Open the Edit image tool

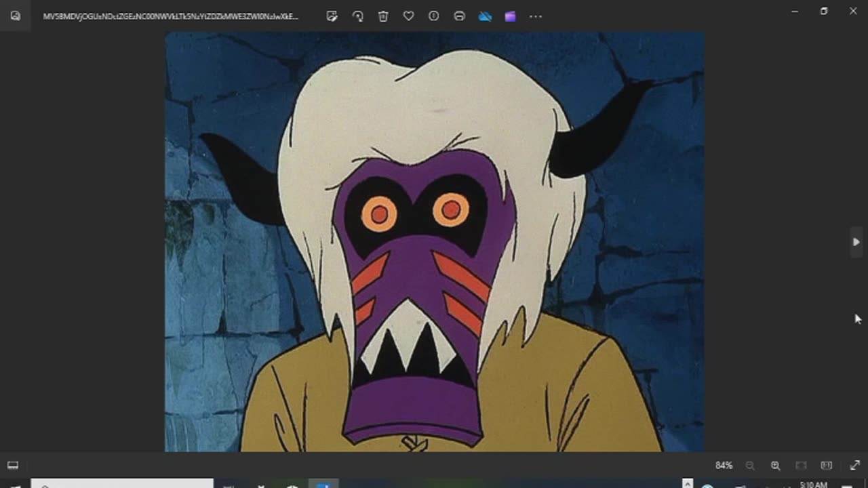(x=332, y=16)
